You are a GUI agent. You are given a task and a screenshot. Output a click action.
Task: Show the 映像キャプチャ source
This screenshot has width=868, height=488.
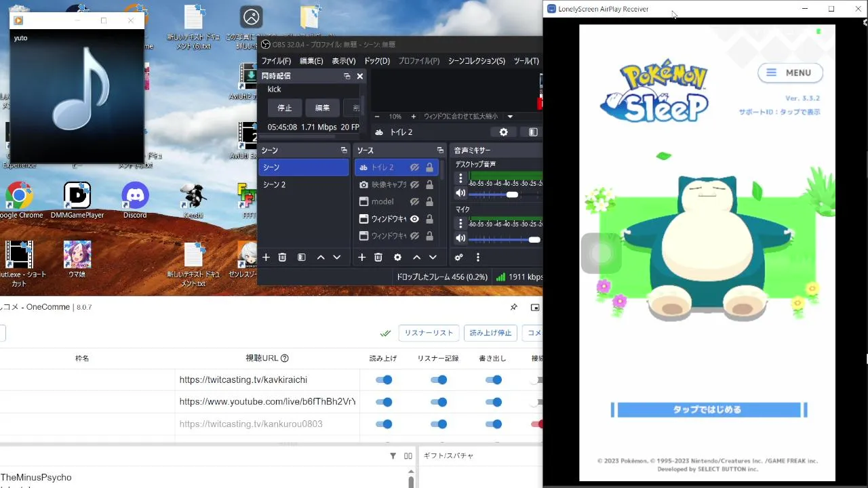(x=414, y=184)
